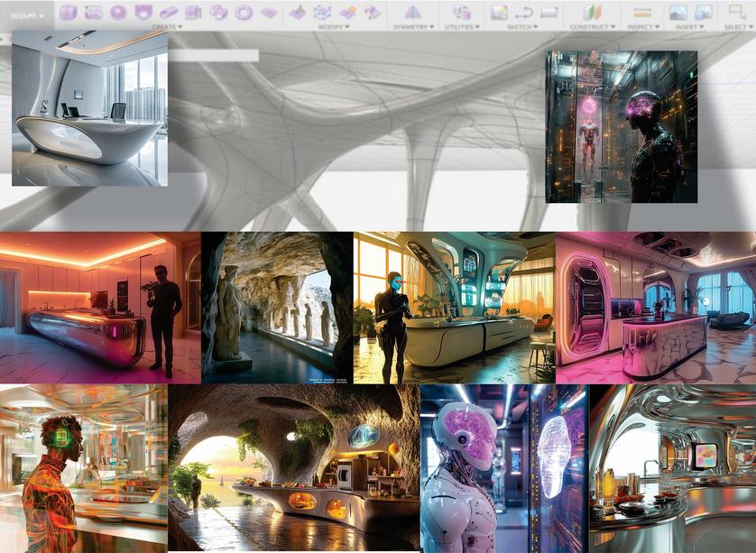This screenshot has height=553, width=756.
Task: Click the Create Sketch icon
Action: tap(499, 12)
